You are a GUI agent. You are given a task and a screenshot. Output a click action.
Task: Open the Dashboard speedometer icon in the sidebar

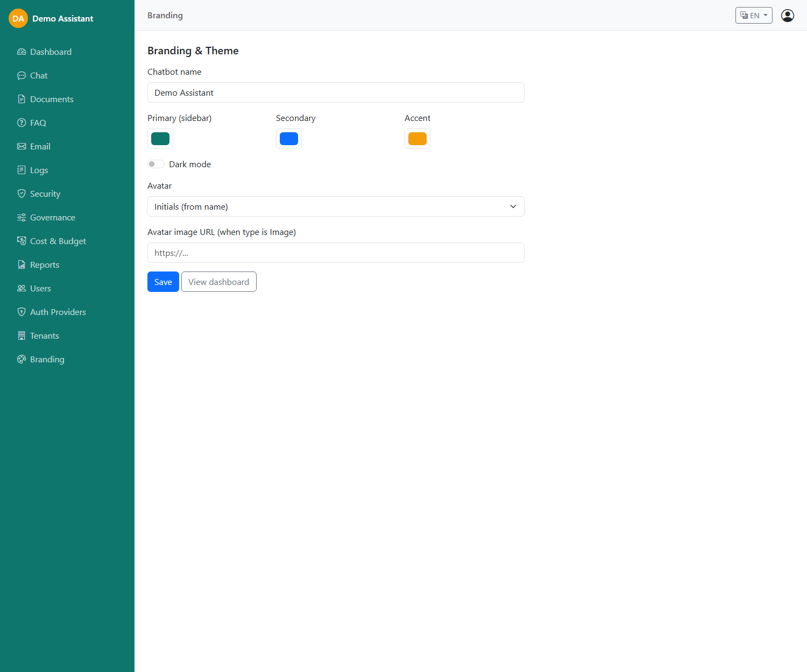click(22, 52)
